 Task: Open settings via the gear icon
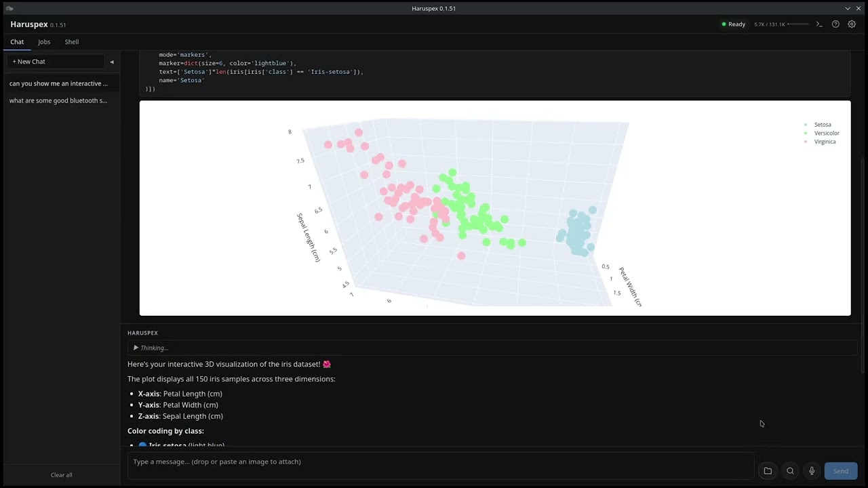tap(852, 24)
